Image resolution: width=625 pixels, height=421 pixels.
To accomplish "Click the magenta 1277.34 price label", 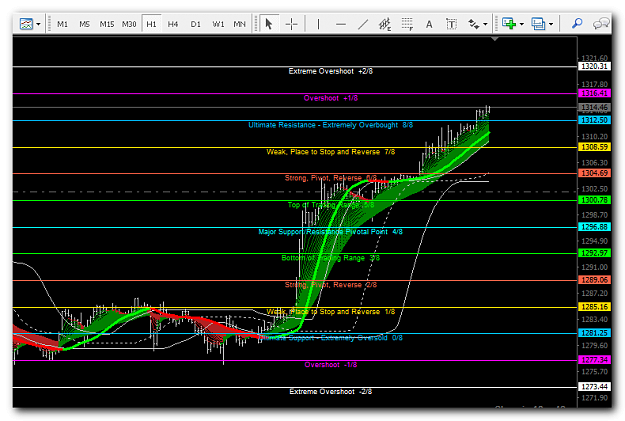I will click(594, 360).
